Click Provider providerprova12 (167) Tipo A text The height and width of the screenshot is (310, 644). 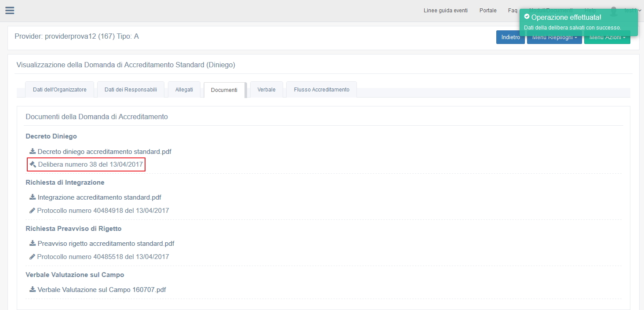click(77, 36)
